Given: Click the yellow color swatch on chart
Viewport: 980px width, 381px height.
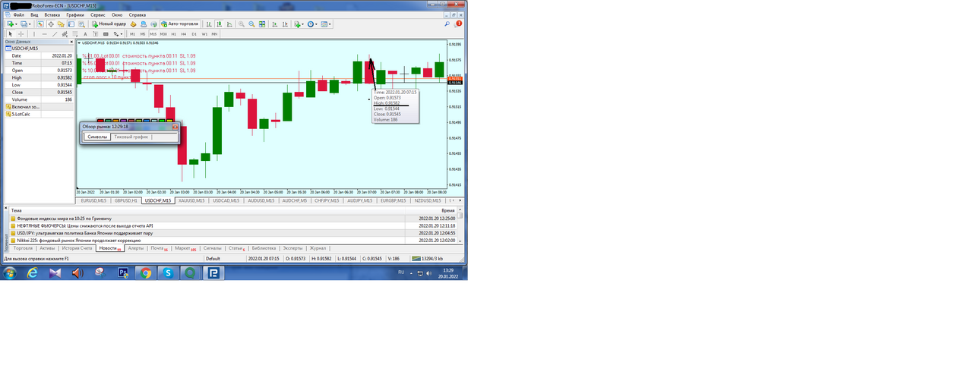Looking at the screenshot, I should (x=169, y=121).
